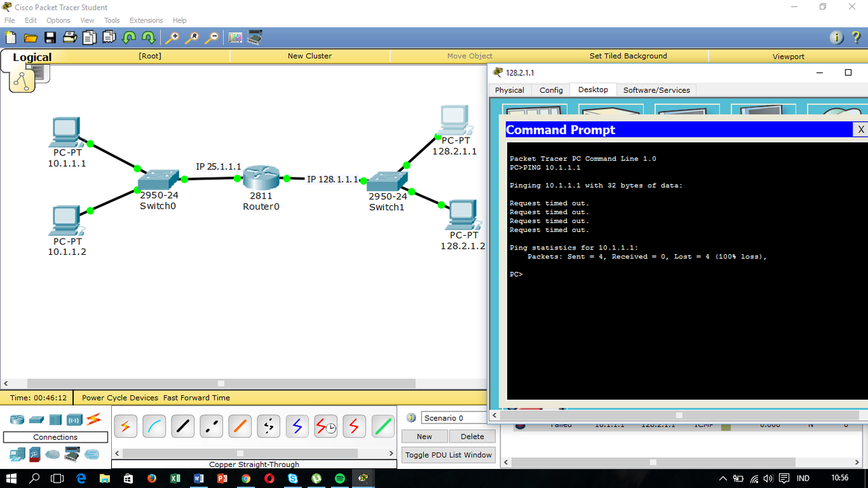The height and width of the screenshot is (488, 868).
Task: Open the Tools menu
Action: (x=112, y=20)
